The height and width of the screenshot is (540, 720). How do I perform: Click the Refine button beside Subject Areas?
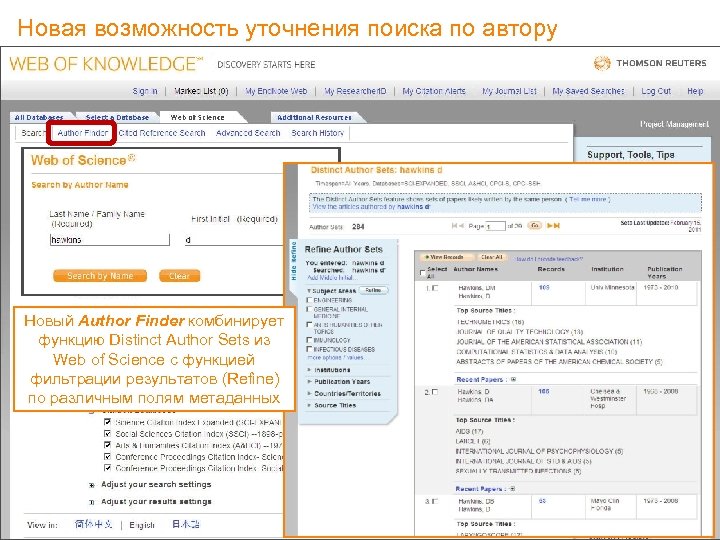tap(373, 290)
